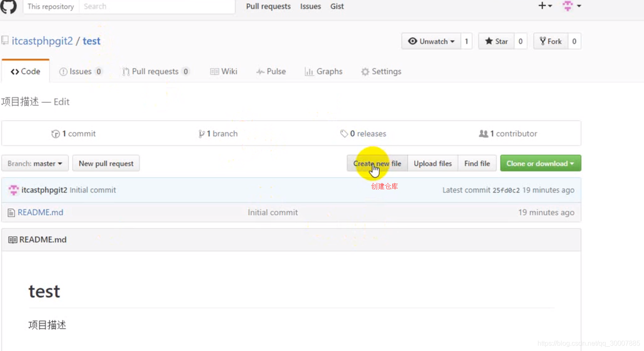Click the file icon beside README.md
Image resolution: width=644 pixels, height=351 pixels.
click(11, 213)
